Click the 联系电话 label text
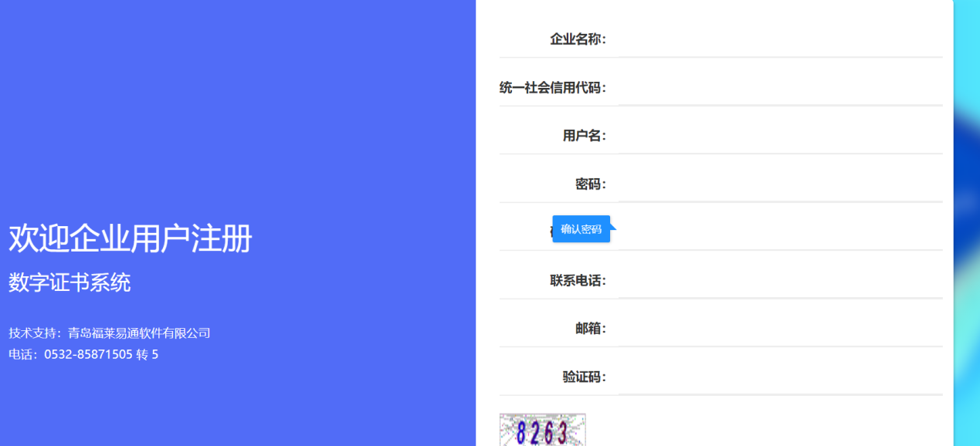This screenshot has height=446, width=980. [x=578, y=280]
